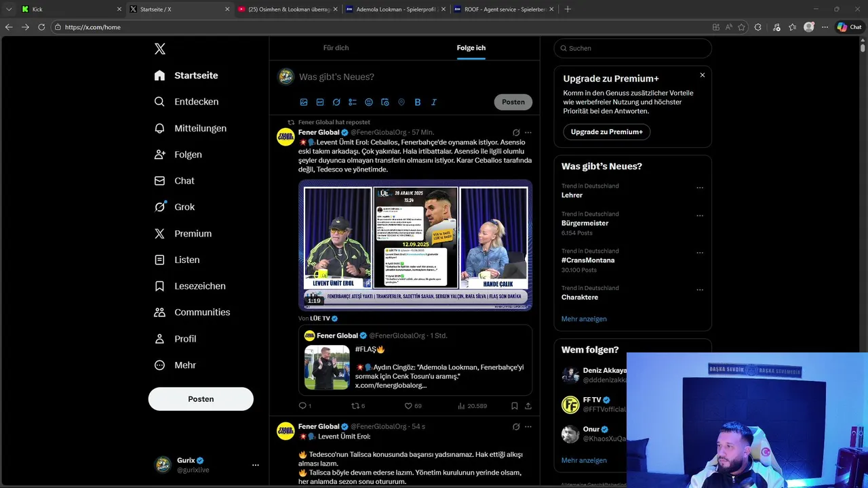View analytics showing 20.589 views
868x488 pixels.
[x=472, y=406]
